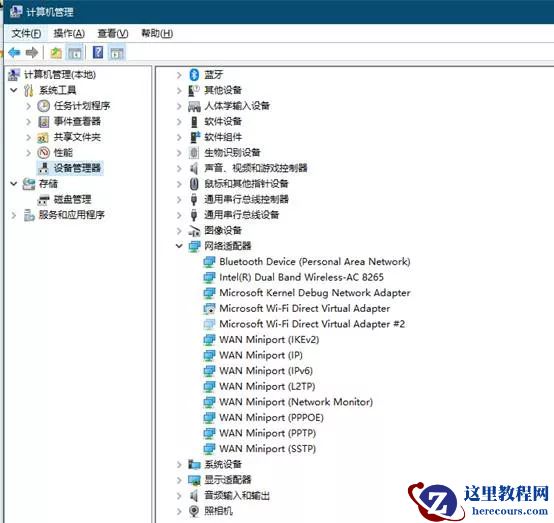
Task: Expand the 通用串行总线控制器 category
Action: coord(179,199)
